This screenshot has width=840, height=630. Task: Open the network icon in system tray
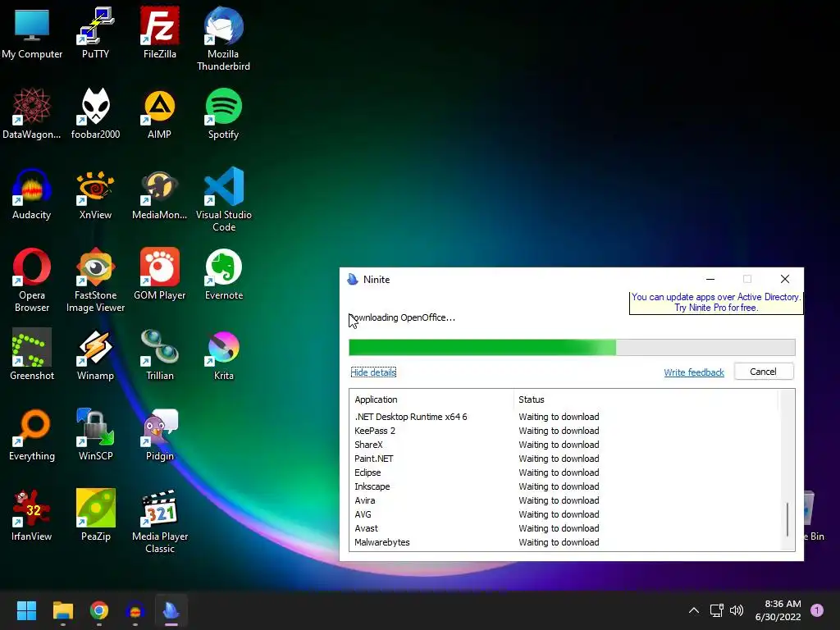click(x=716, y=610)
